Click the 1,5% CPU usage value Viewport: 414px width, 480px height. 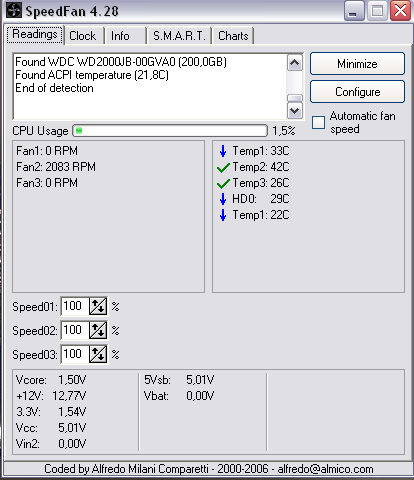[x=284, y=131]
